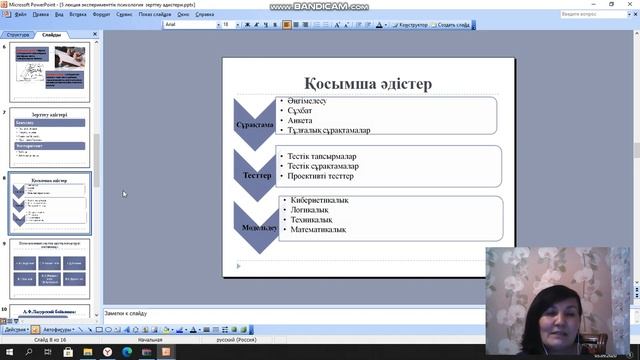Decrease font size
Image resolution: width=640 pixels, height=360 pixels.
(x=346, y=25)
